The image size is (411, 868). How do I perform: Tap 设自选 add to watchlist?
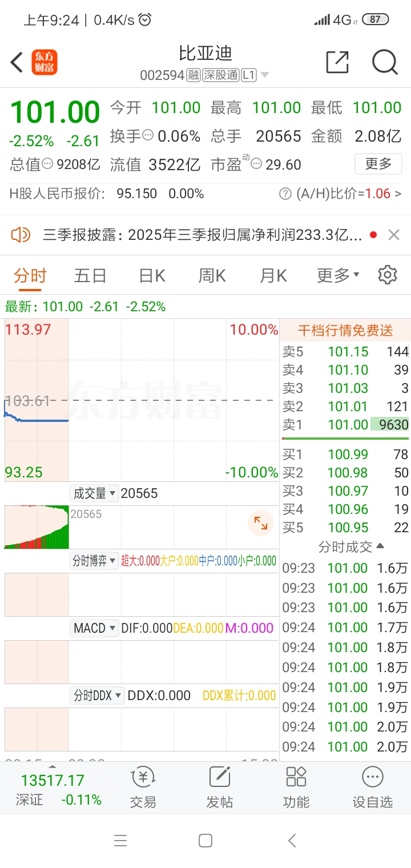373,787
